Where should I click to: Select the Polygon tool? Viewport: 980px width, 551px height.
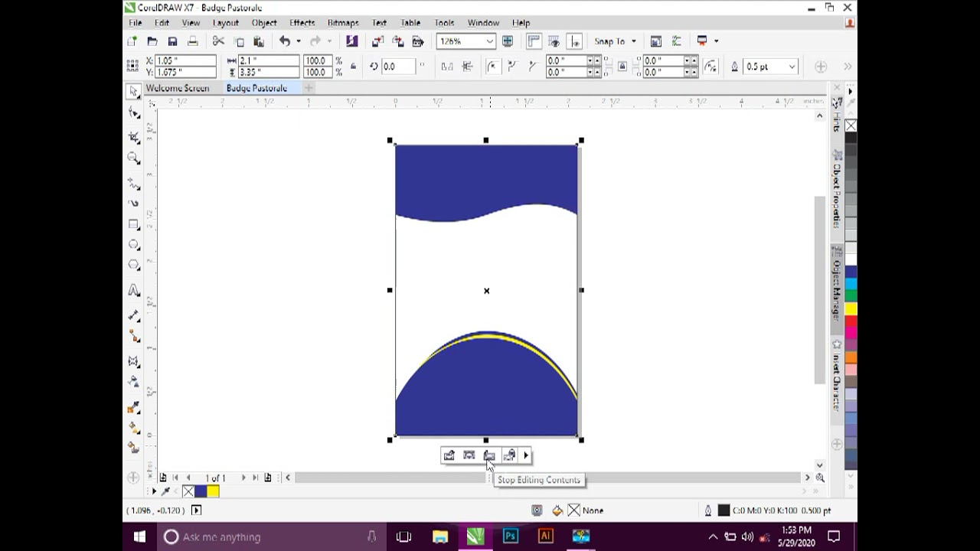[x=134, y=266]
